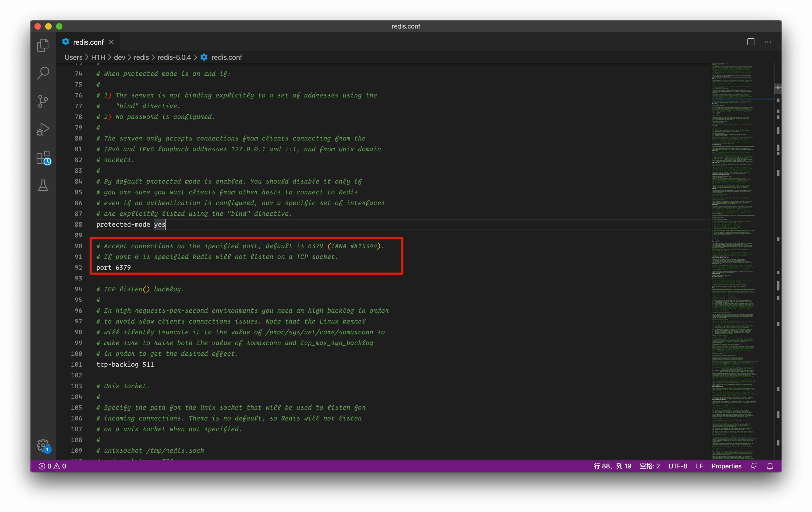Click the redis breadcrumb segment

[x=141, y=57]
